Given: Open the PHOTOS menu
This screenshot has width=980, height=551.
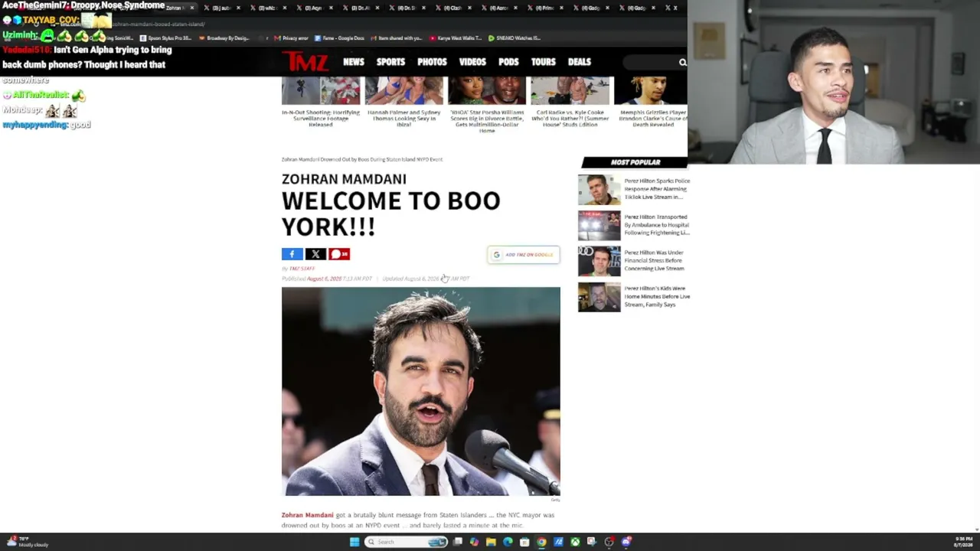Looking at the screenshot, I should click(432, 62).
